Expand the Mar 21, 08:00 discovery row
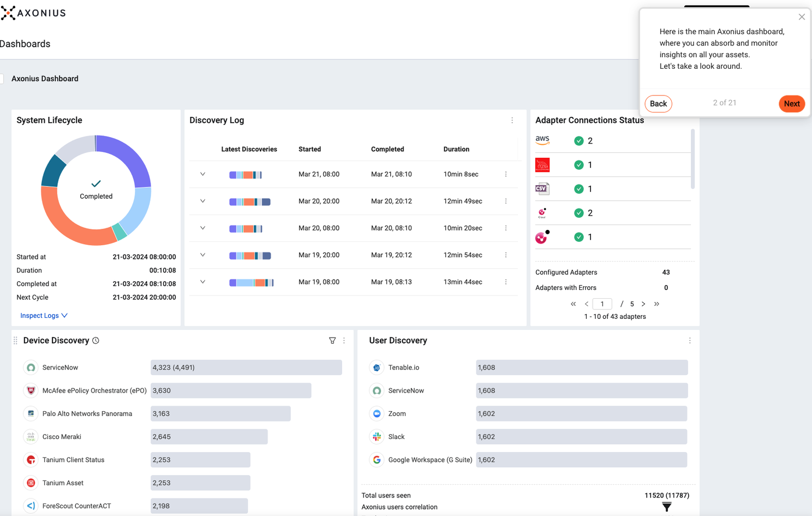The width and height of the screenshot is (812, 516). click(x=202, y=174)
